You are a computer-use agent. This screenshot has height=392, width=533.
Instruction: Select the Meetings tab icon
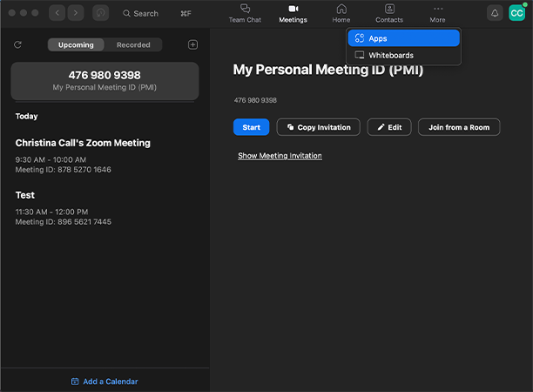coord(293,9)
